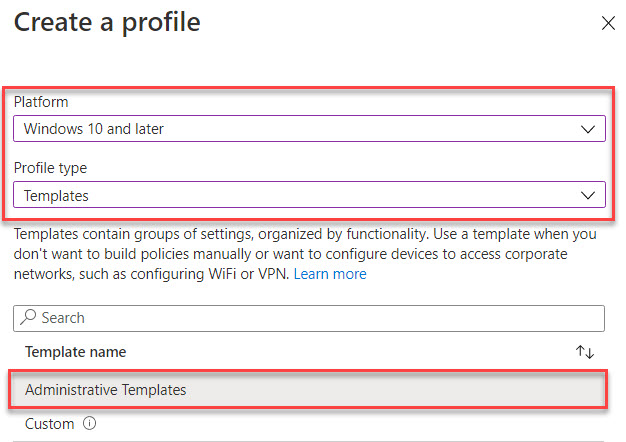
Task: Follow the Learn more link
Action: (x=330, y=274)
